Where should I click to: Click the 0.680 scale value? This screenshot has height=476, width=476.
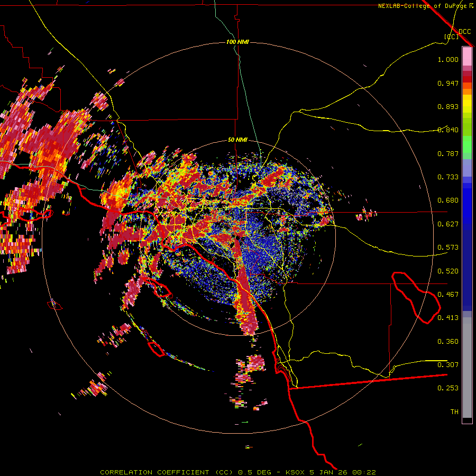(448, 200)
